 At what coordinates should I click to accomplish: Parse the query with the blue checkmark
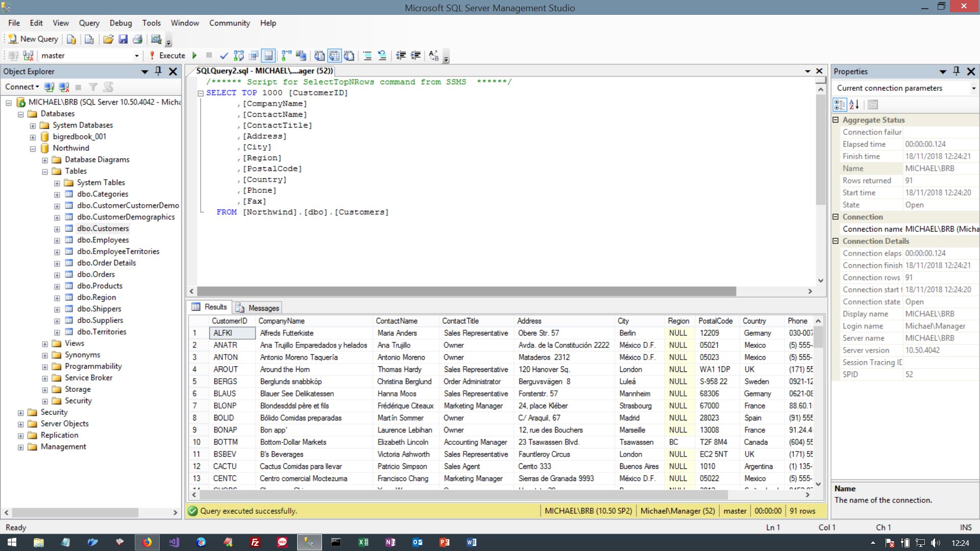(224, 56)
